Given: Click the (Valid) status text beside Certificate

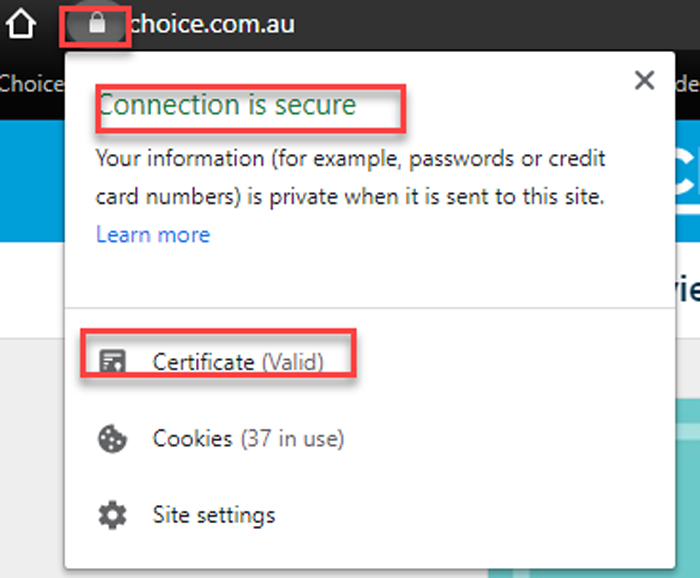Looking at the screenshot, I should point(292,362).
